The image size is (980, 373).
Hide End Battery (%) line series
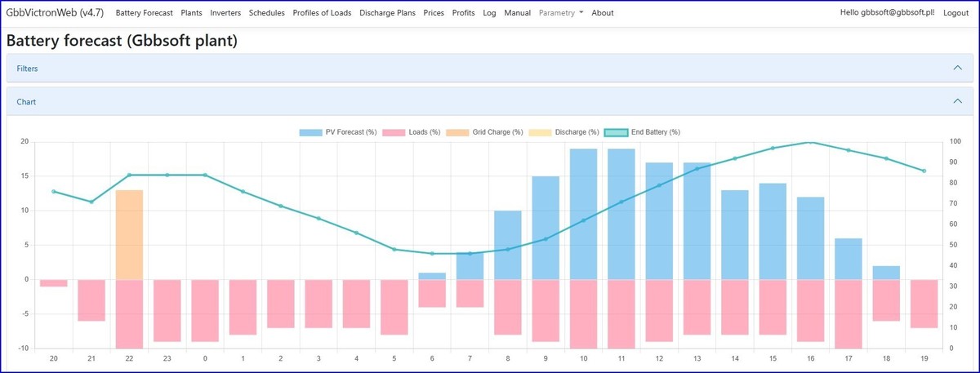[x=642, y=132]
